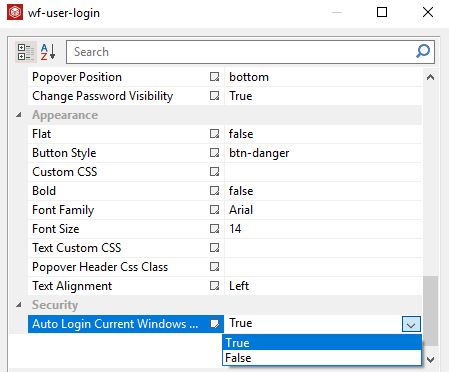Viewport: 449px width, 372px height.
Task: Select the Bold property label
Action: (44, 191)
